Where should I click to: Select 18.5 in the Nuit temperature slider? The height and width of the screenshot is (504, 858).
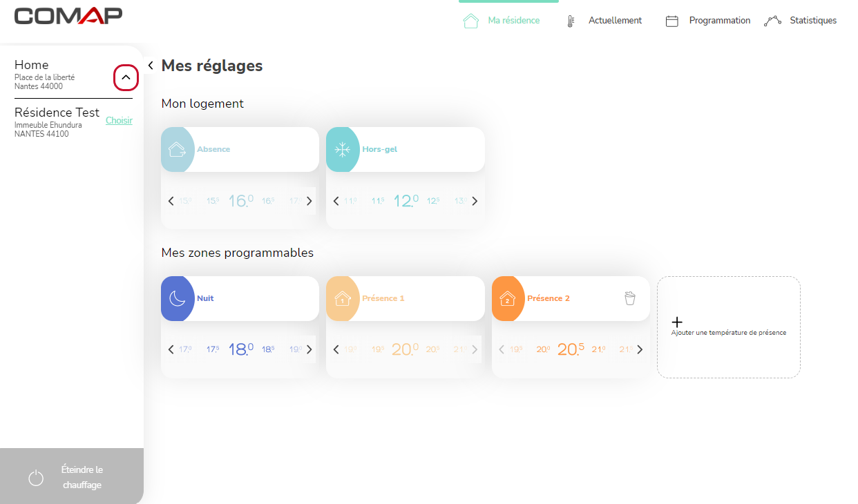coord(268,349)
